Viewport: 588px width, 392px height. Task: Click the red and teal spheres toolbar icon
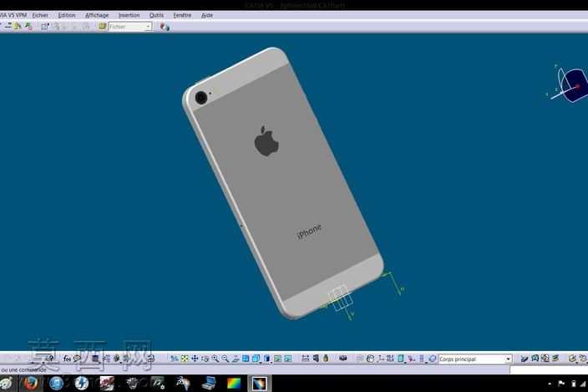165,27
